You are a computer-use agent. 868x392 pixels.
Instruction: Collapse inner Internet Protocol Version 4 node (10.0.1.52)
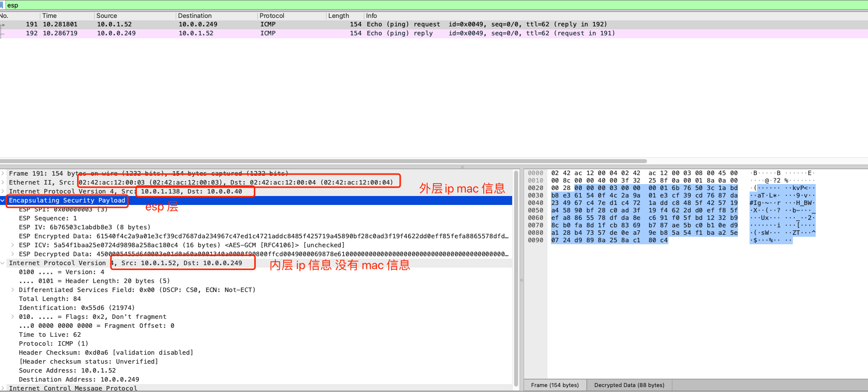[3, 263]
